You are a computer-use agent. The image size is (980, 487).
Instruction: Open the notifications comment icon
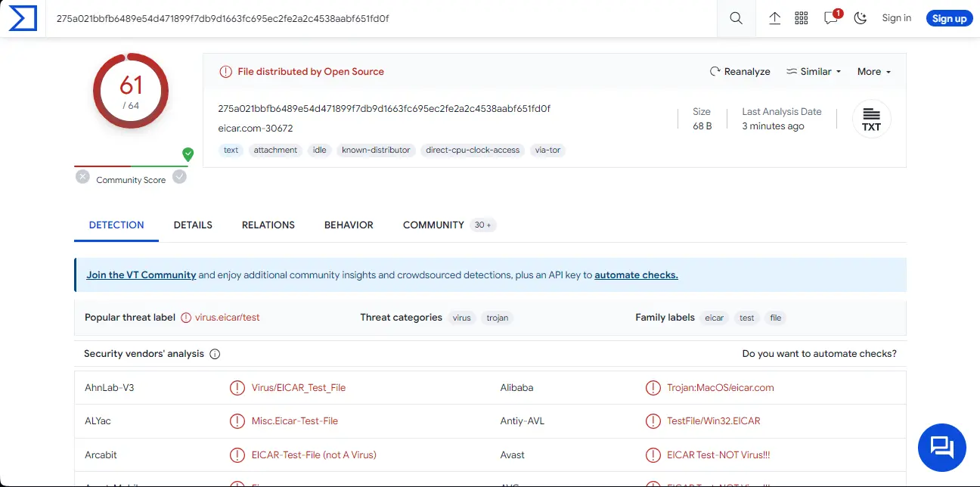click(x=831, y=18)
